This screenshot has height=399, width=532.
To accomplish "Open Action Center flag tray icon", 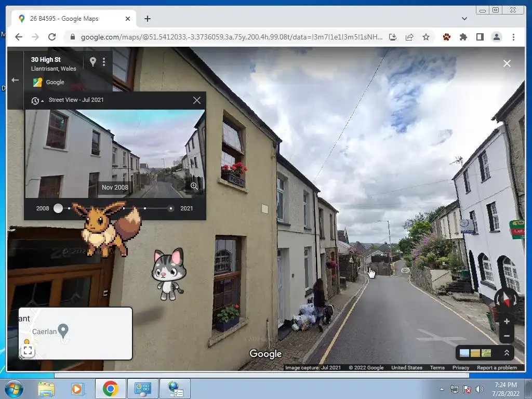I will pos(467,389).
